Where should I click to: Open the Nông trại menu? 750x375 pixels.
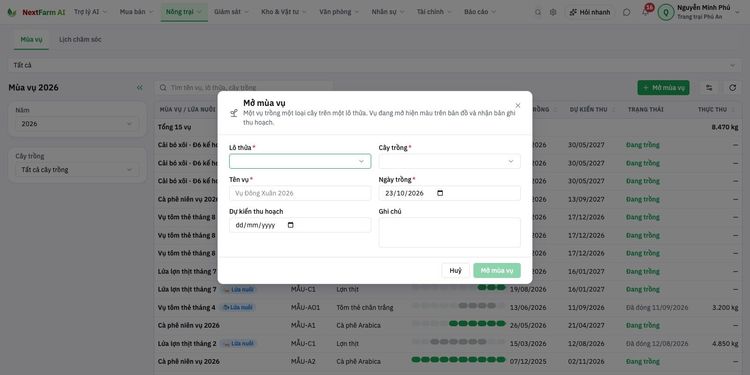point(184,12)
